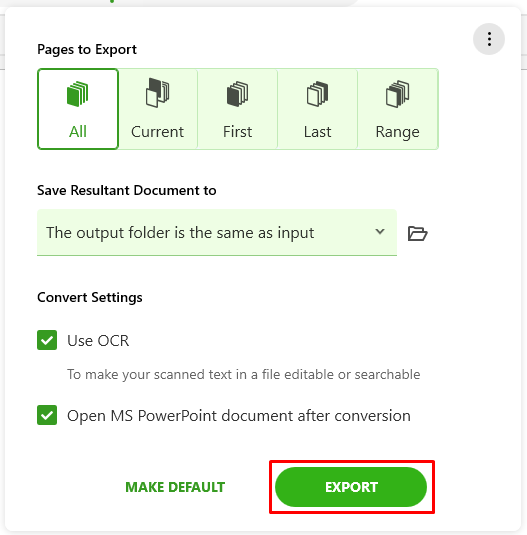Image resolution: width=527 pixels, height=535 pixels.
Task: Disable Open MS PowerPoint after conversion checkbox
Action: point(47,415)
